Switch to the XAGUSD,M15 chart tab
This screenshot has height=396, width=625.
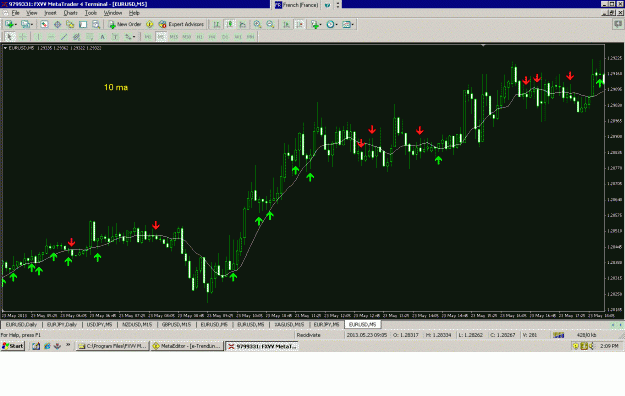pos(289,325)
